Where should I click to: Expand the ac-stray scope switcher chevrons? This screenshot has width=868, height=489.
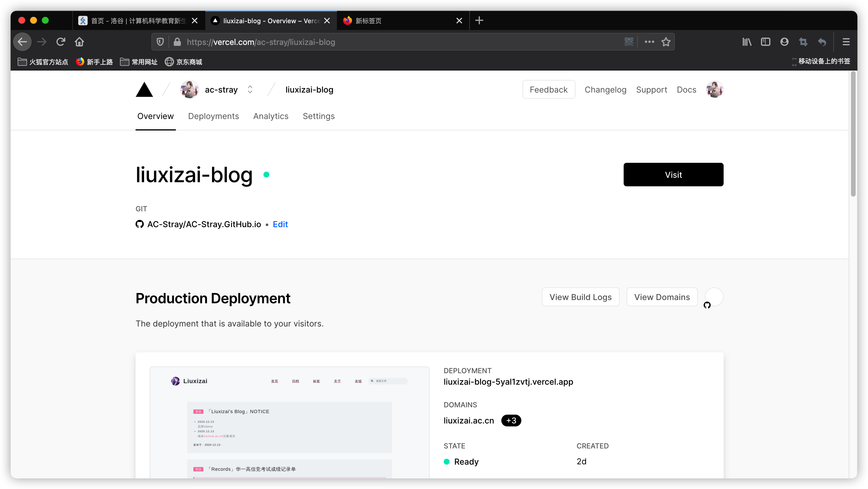pos(250,90)
